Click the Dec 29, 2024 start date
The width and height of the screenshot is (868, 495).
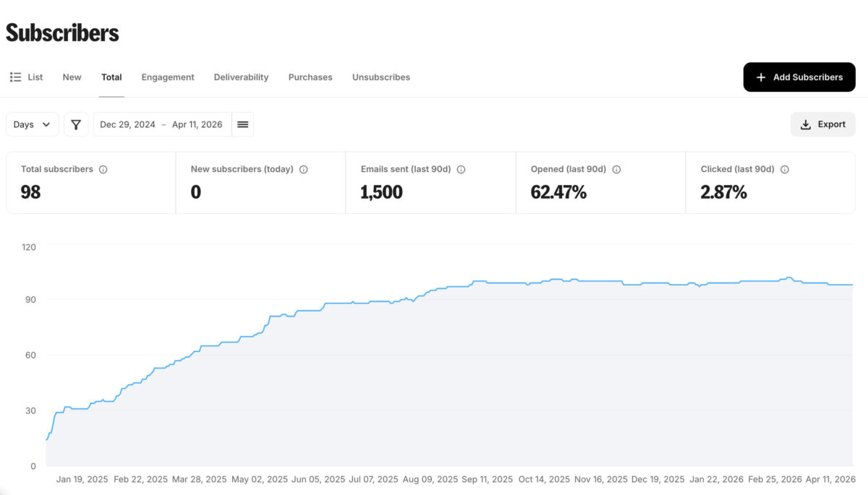coord(127,124)
